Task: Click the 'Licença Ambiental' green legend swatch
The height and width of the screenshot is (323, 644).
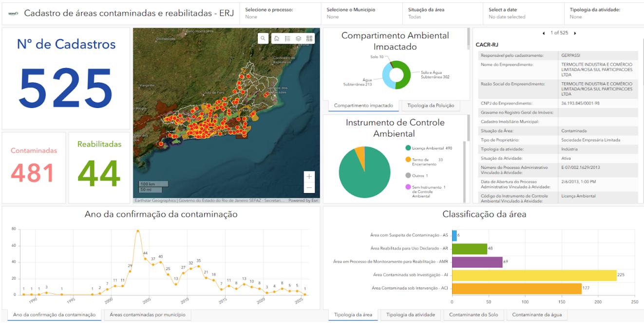Action: 408,148
